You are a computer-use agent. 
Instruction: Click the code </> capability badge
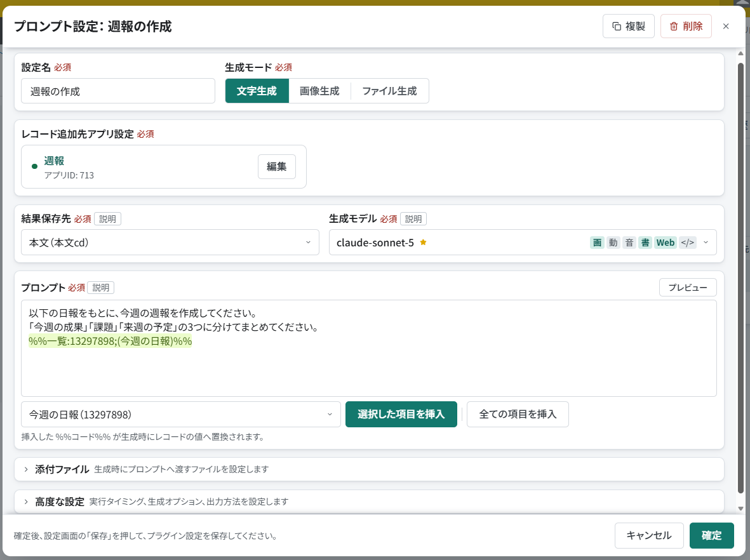click(x=687, y=243)
